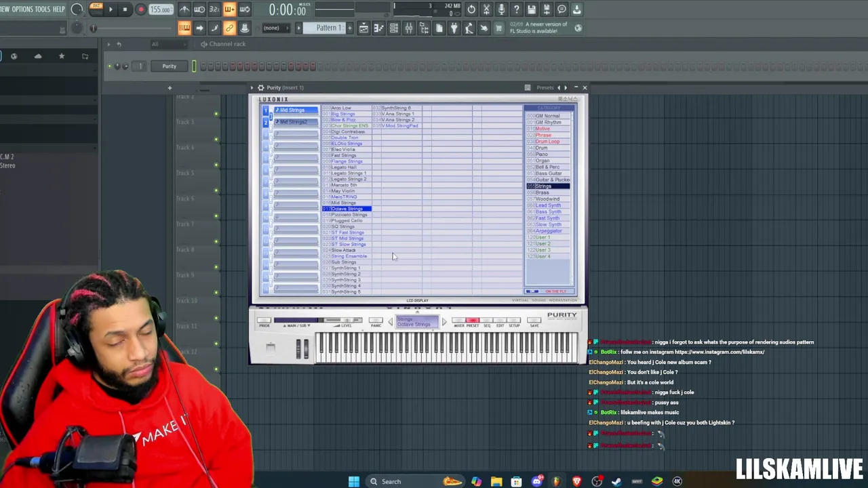Open Windows Start menu
Viewport: 868px width, 488px height.
[354, 481]
